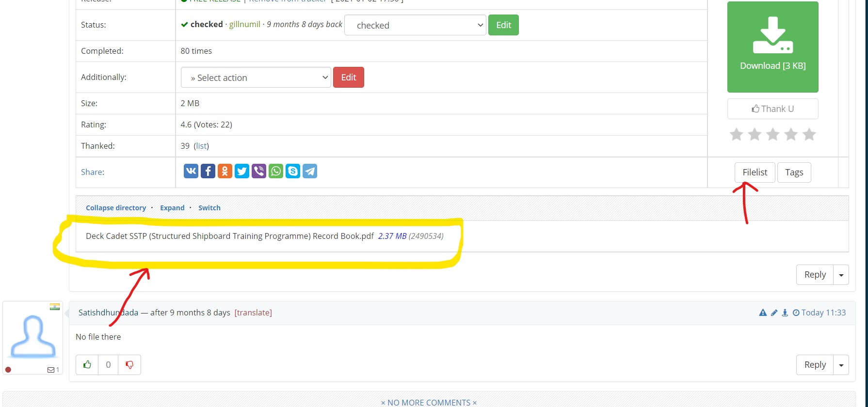The width and height of the screenshot is (868, 407).
Task: Click the green Download [3 KB] button
Action: (x=772, y=47)
